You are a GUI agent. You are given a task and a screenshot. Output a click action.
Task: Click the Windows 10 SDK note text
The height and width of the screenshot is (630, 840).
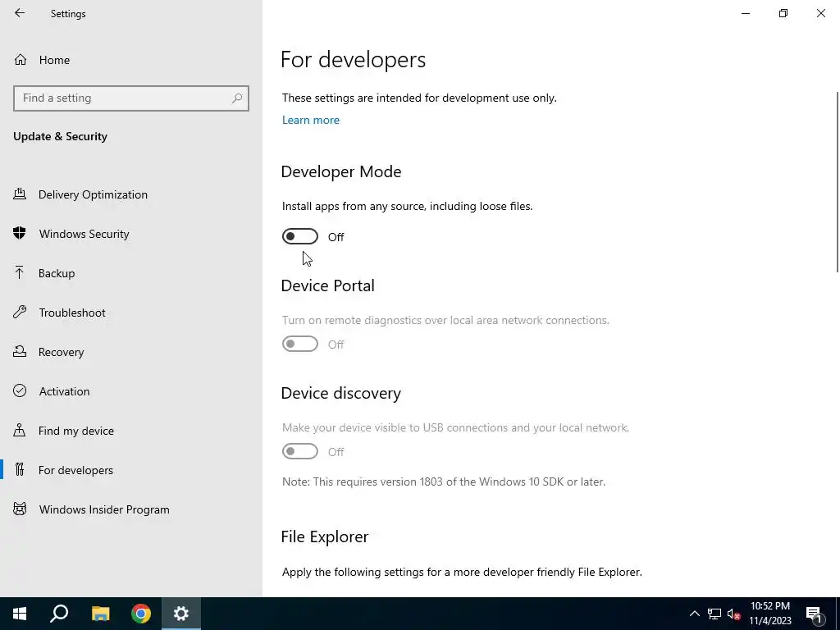point(444,482)
